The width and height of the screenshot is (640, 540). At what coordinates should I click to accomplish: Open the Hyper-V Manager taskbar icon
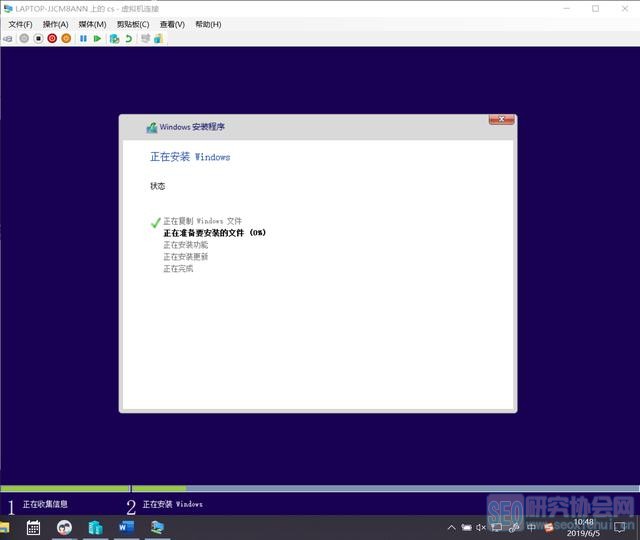click(x=96, y=528)
